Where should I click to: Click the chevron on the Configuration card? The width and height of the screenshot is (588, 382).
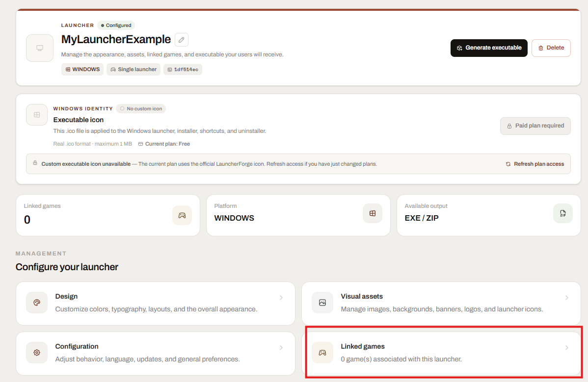pos(281,348)
